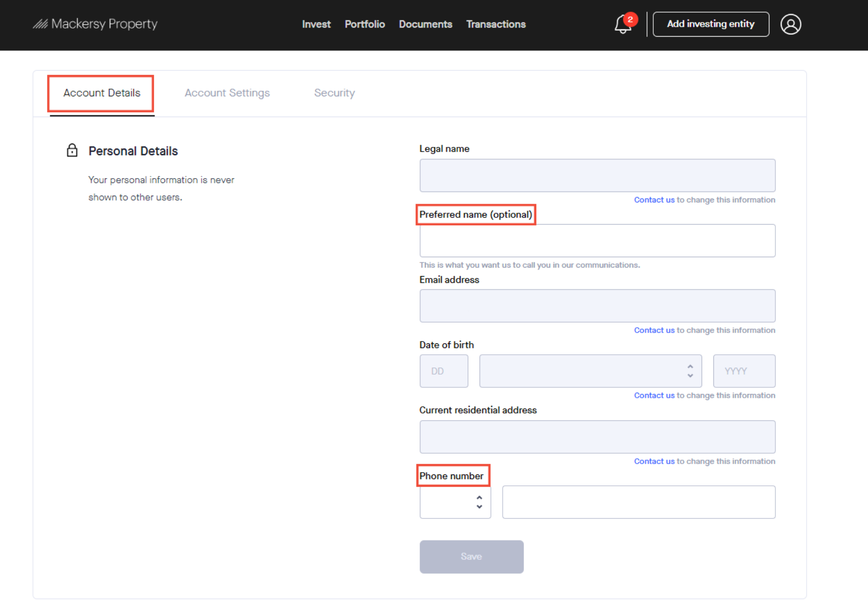Switch to the Account Settings tab
The width and height of the screenshot is (868, 611).
pyautogui.click(x=227, y=93)
